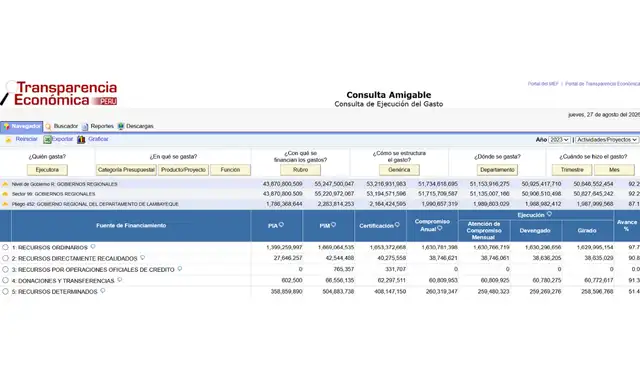Click the Exportar Excel icon
Screen dimensions: 640x376
(47, 140)
